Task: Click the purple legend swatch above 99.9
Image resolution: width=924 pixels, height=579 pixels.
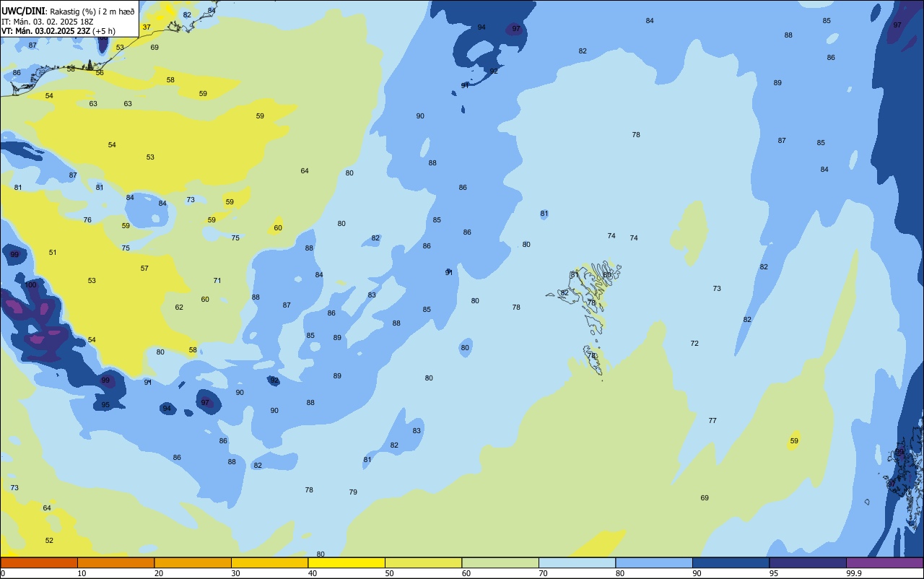Action: (x=884, y=562)
